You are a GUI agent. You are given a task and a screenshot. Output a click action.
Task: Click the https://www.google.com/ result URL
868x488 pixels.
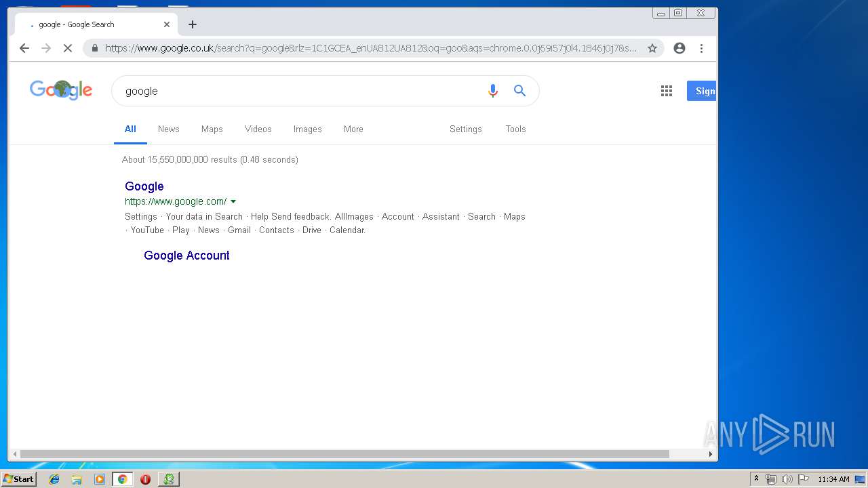[x=176, y=201]
